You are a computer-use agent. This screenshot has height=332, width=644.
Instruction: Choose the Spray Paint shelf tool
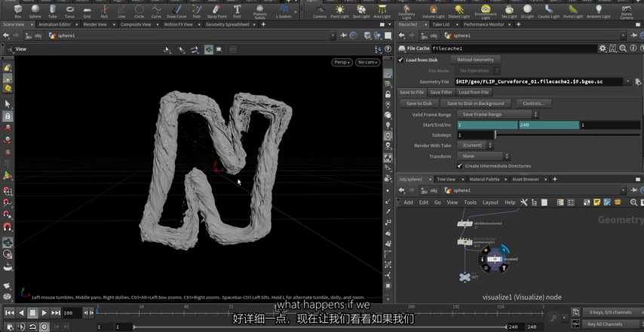216,11
